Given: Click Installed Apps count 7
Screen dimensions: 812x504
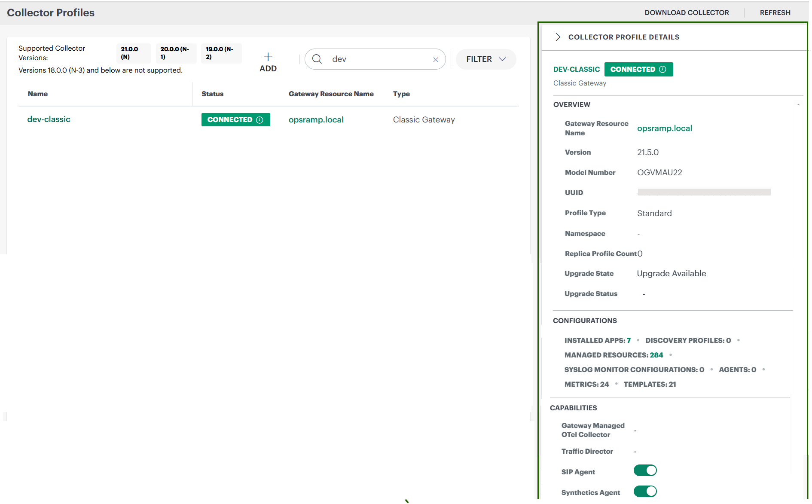Looking at the screenshot, I should click(x=629, y=340).
